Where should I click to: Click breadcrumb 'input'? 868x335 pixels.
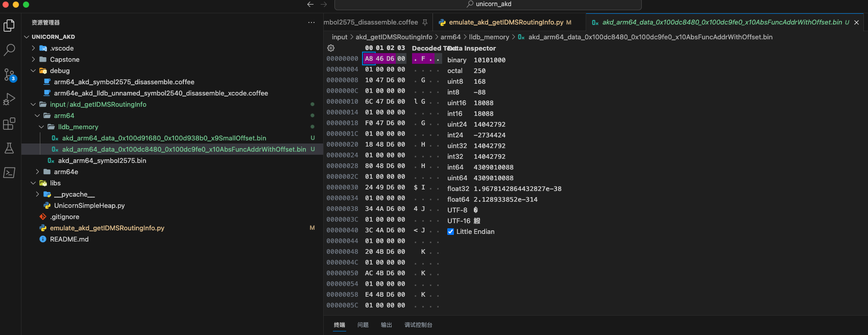(340, 37)
